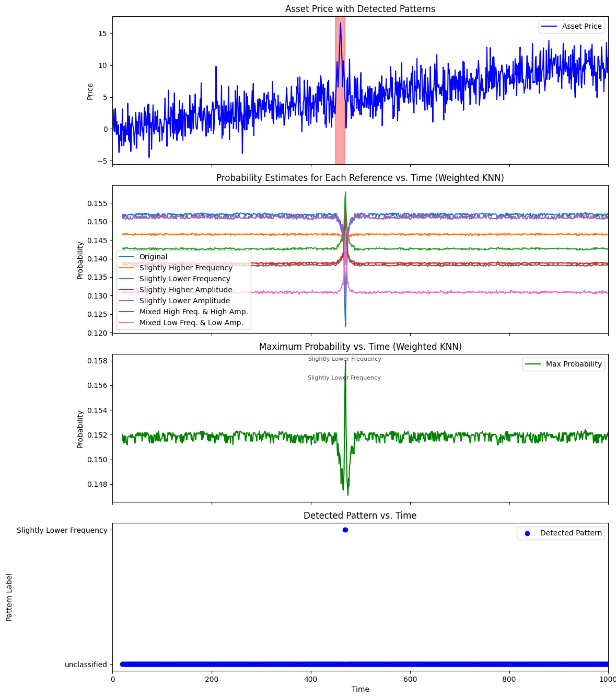
Task: Click 'Maximum Probability vs. Time (Weighted KNN)' title
Action: [360, 347]
